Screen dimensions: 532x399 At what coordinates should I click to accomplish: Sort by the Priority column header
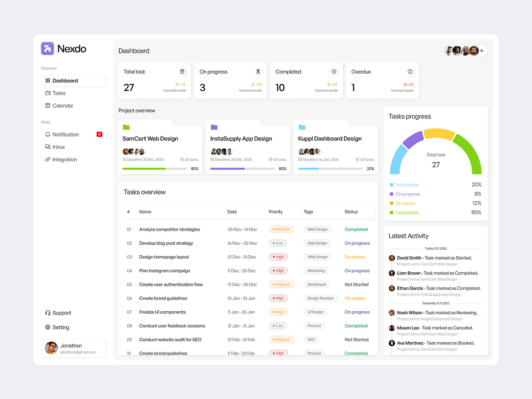[x=276, y=212]
